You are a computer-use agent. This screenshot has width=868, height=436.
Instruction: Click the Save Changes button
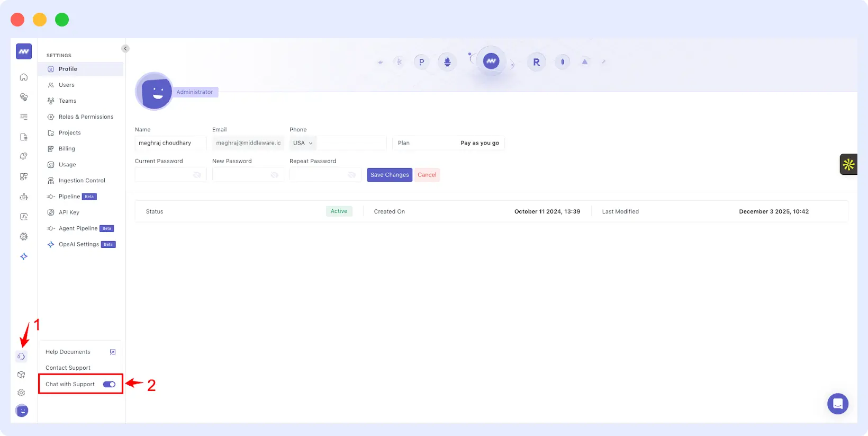pyautogui.click(x=390, y=175)
